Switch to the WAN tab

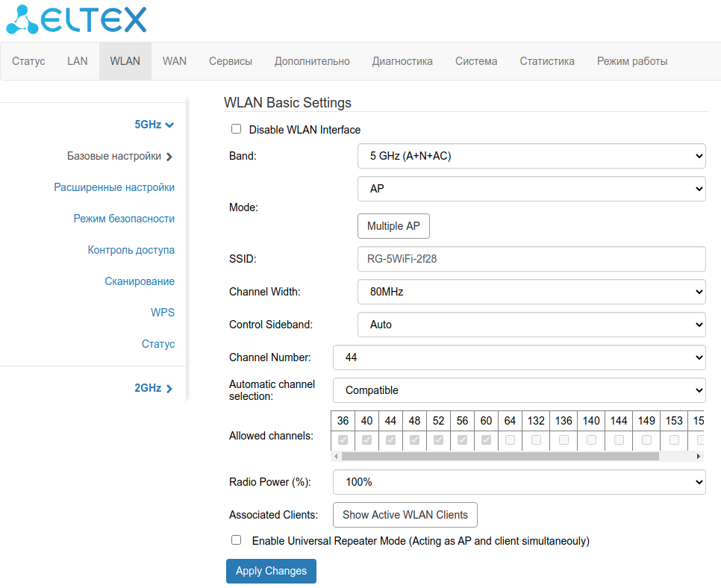point(175,61)
